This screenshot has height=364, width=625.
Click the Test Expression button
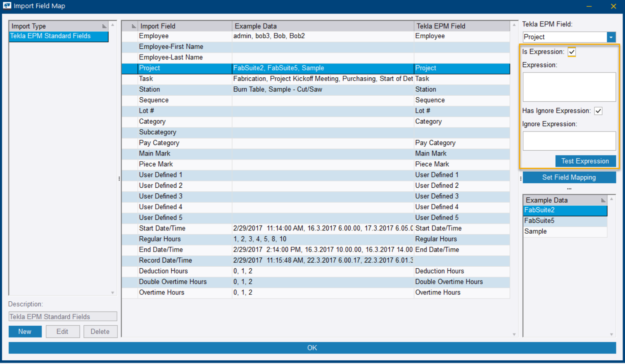585,161
